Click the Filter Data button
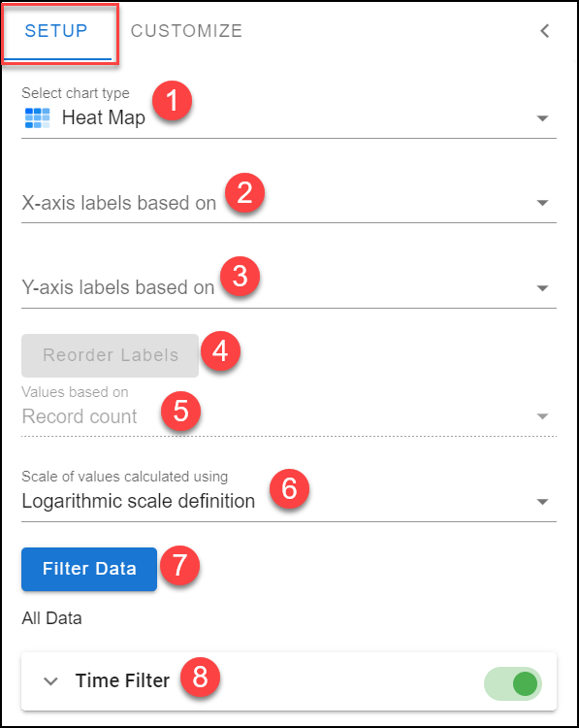This screenshot has height=728, width=579. pyautogui.click(x=89, y=569)
